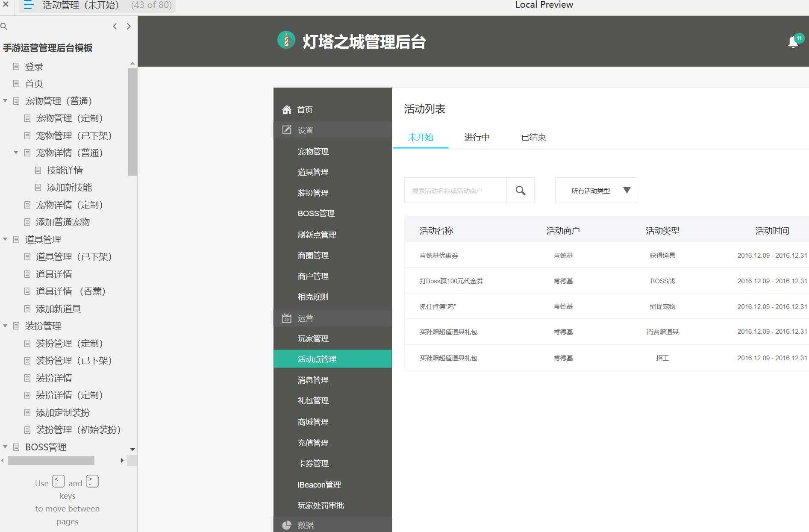Click the 数据 pie chart icon
Screen dimensions: 809x532
tap(286, 525)
